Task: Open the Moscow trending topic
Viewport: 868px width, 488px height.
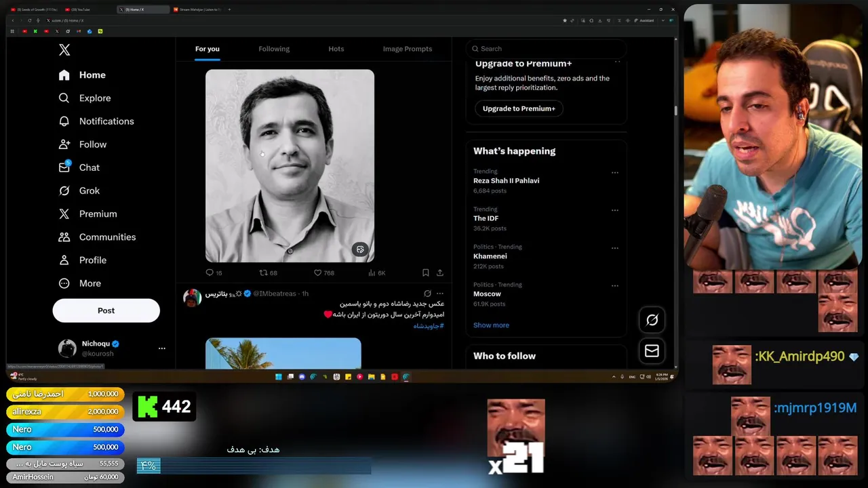Action: [487, 294]
